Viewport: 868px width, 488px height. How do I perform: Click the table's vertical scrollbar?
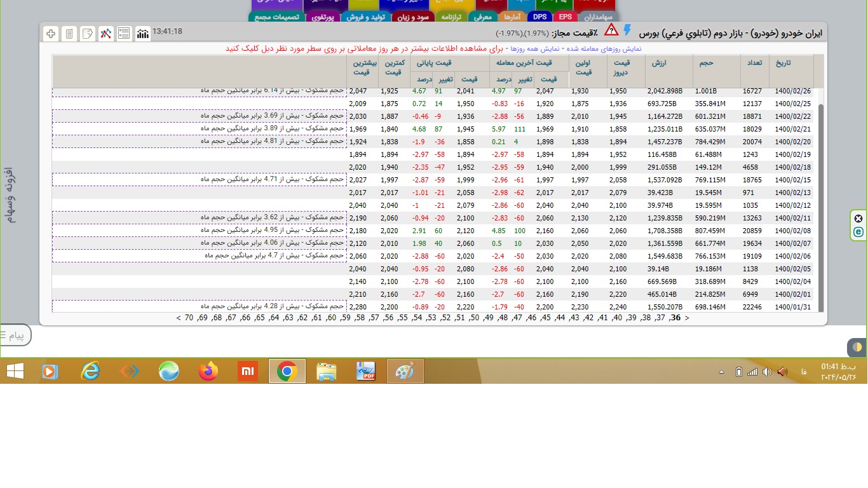821,208
